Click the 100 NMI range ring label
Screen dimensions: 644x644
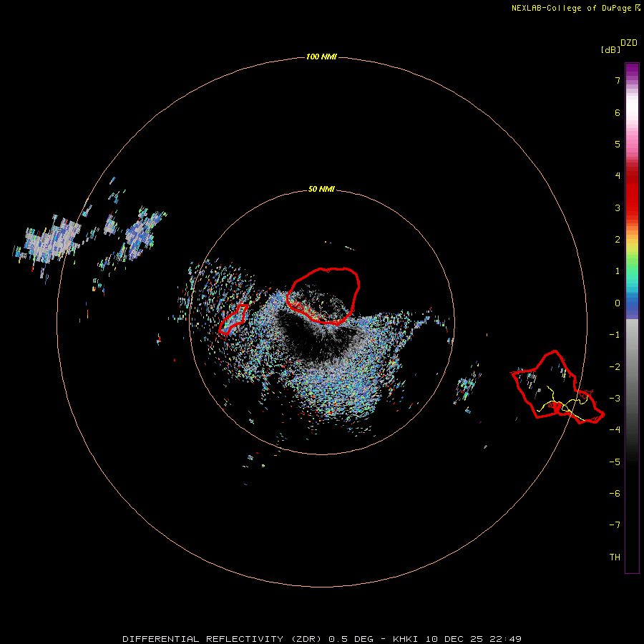[321, 57]
